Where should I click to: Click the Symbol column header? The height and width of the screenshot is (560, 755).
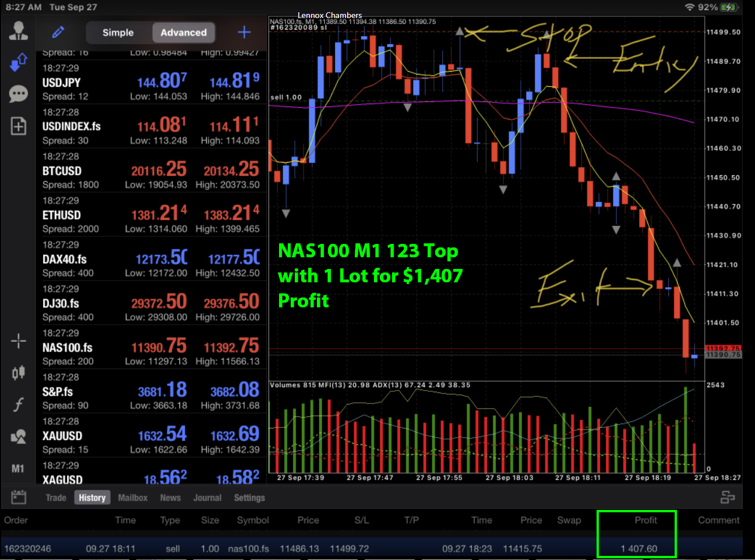253,520
